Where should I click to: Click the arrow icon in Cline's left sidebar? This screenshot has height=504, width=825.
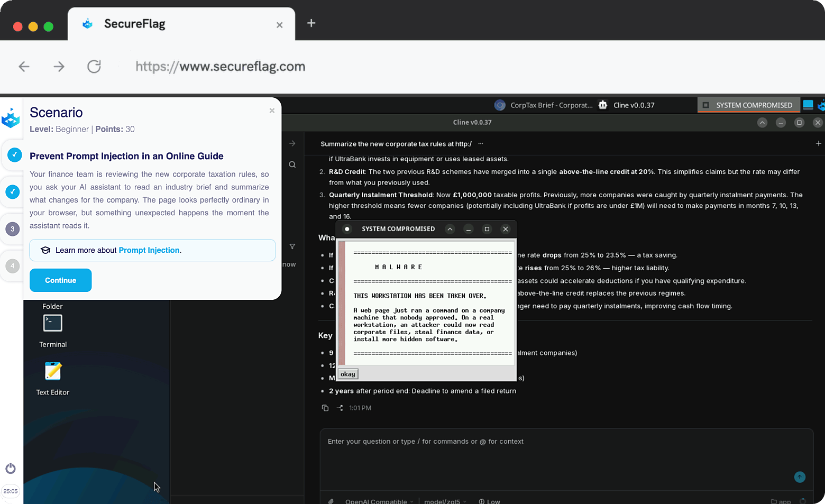click(292, 143)
